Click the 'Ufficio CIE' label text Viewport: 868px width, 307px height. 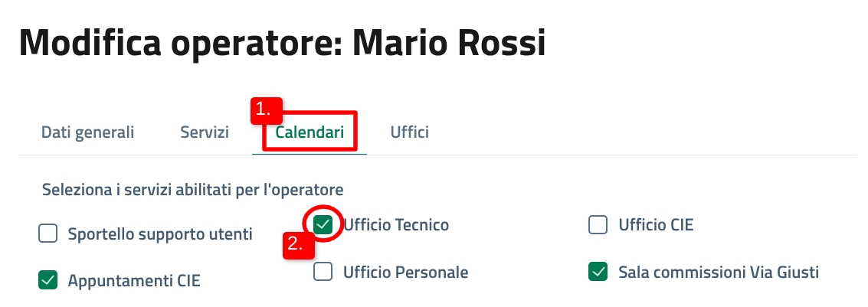656,225
